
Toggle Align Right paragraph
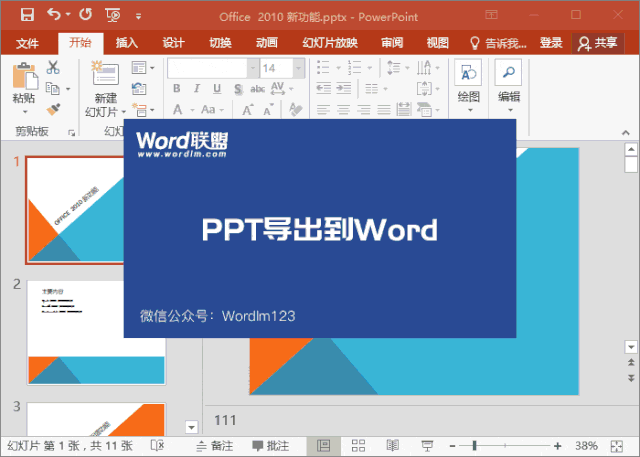point(363,109)
